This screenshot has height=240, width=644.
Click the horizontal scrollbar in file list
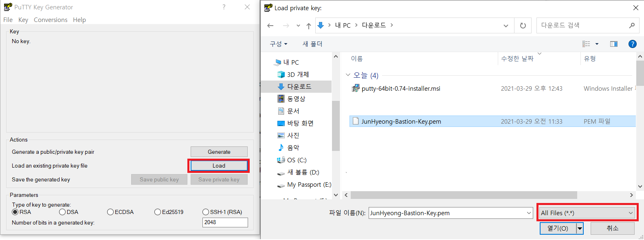click(464, 195)
